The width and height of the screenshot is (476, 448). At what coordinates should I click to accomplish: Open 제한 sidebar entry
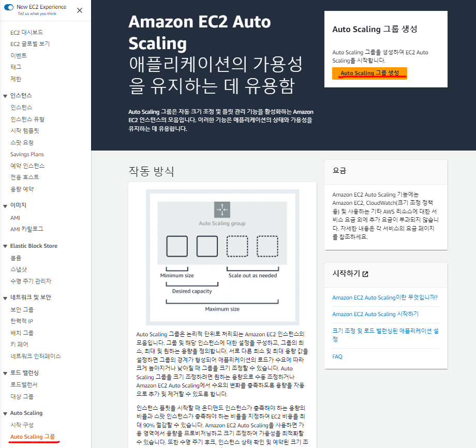[x=16, y=79]
